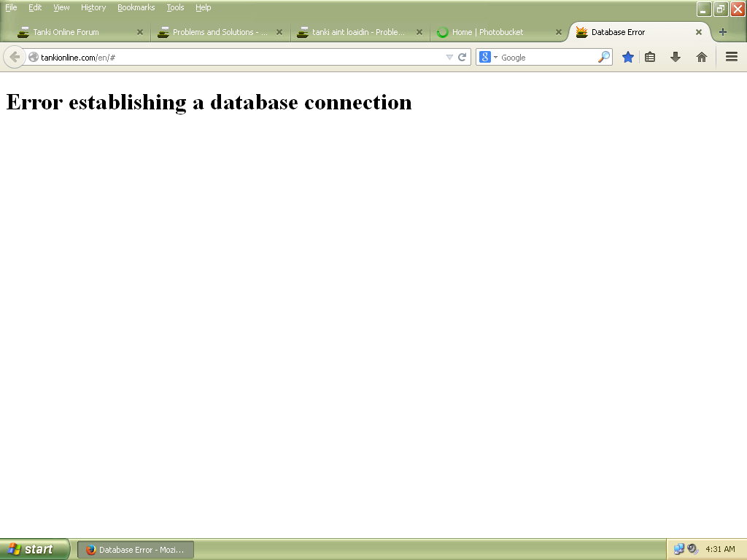Expand the Bookmarks menu

(136, 7)
